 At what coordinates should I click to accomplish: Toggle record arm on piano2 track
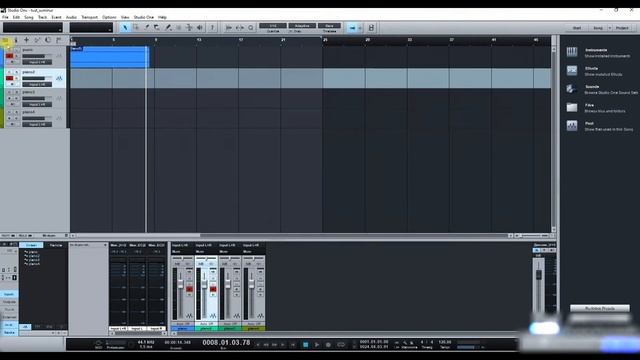9,78
